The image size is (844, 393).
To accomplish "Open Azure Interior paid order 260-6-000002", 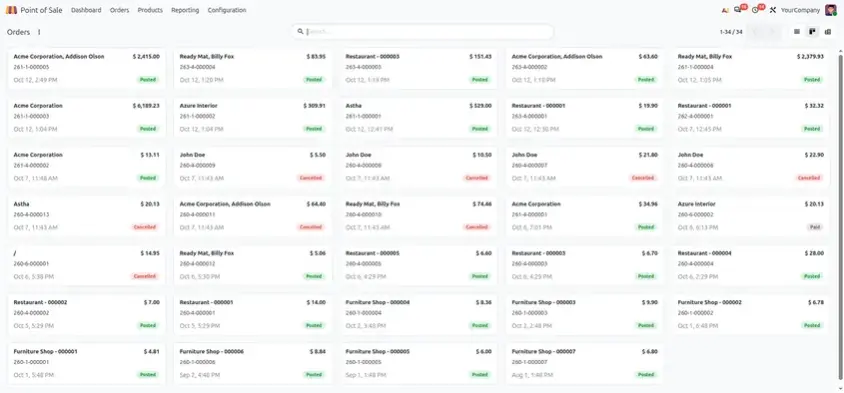I will tap(750, 216).
